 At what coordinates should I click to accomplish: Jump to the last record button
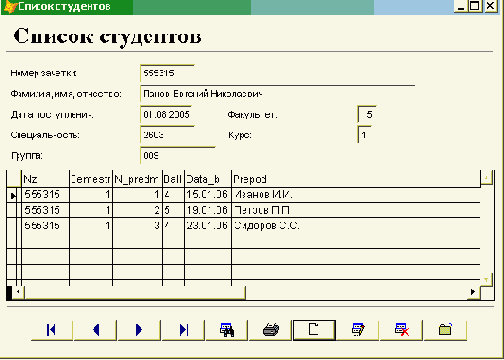pyautogui.click(x=183, y=330)
